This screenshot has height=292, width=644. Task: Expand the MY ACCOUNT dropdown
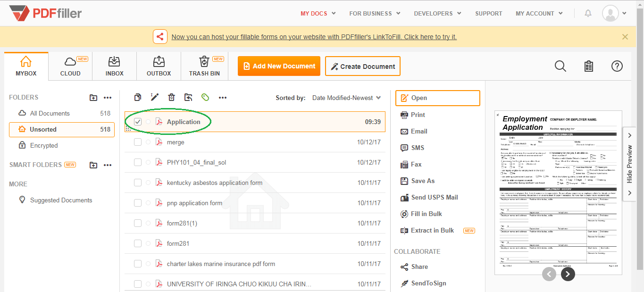pyautogui.click(x=539, y=14)
